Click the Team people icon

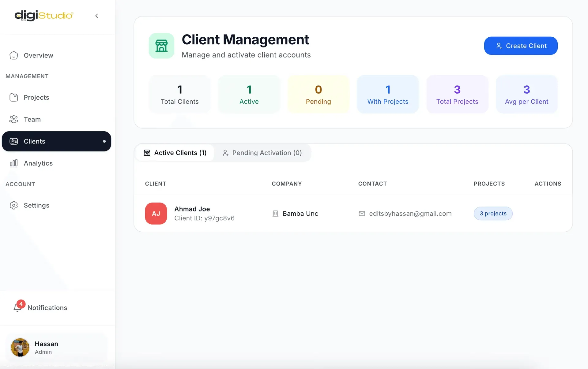pos(14,119)
